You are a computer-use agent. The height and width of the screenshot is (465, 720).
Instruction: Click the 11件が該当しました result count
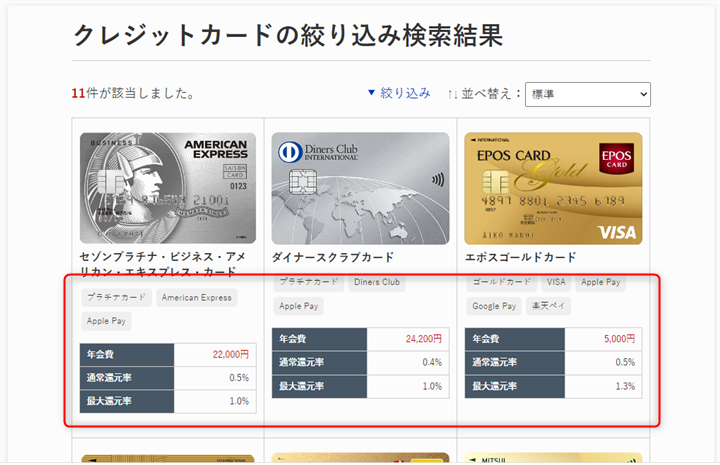pyautogui.click(x=133, y=93)
